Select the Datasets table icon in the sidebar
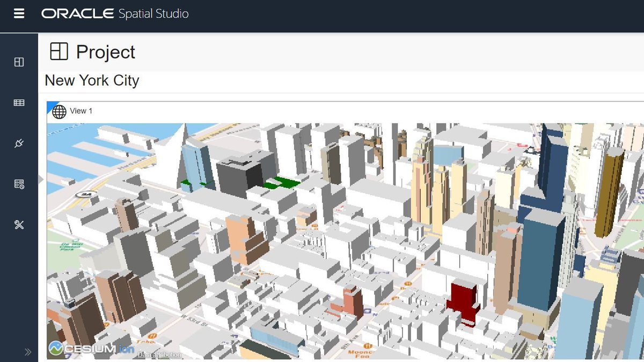This screenshot has height=362, width=644. 19,102
